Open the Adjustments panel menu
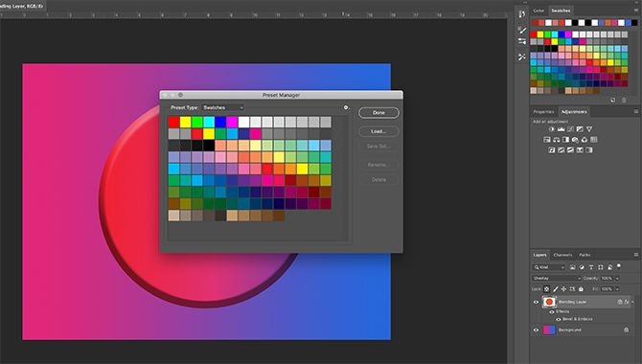The image size is (642, 364). [636, 111]
